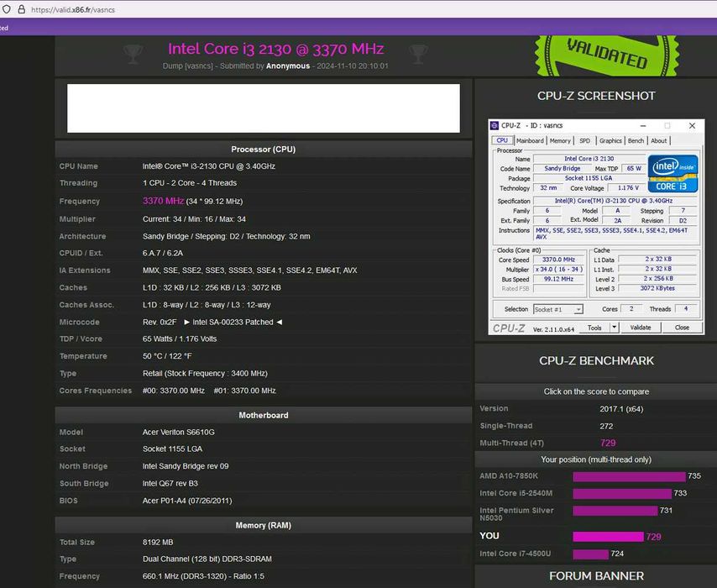
Task: Open the Anonymous submitter profile link
Action: point(288,66)
